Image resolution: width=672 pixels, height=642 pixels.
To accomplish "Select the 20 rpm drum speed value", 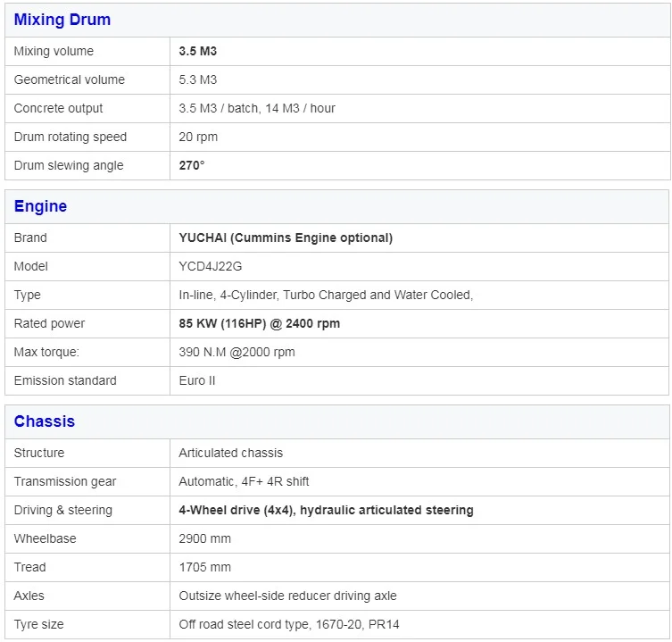I will pyautogui.click(x=198, y=137).
